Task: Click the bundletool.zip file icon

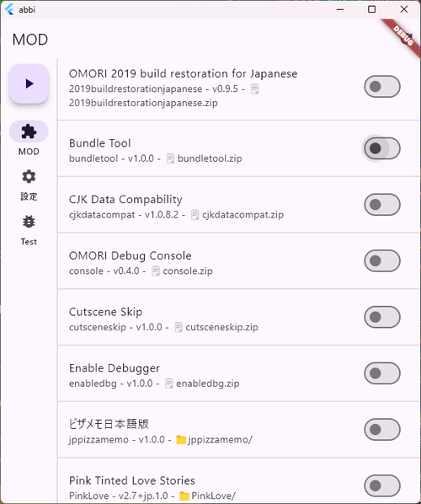Action: (170, 158)
